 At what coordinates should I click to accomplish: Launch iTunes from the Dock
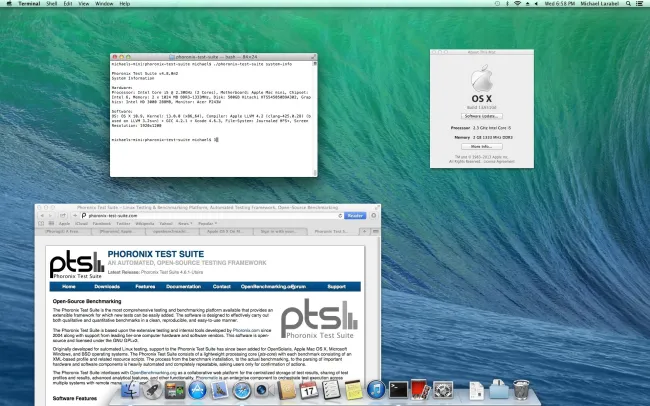coord(376,390)
